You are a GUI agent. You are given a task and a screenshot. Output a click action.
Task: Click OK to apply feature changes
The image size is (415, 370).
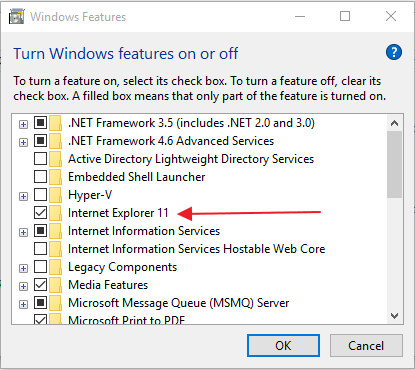pos(283,346)
